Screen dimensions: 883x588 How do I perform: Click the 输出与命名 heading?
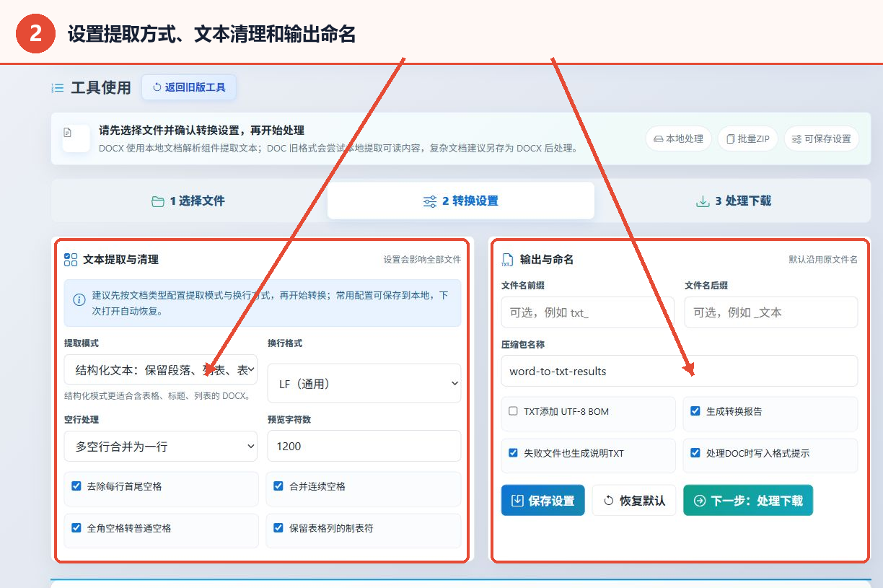[546, 260]
